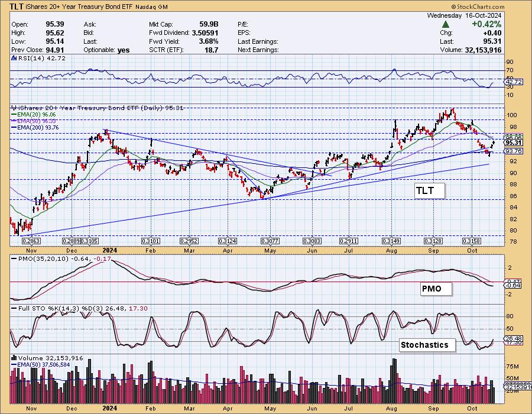The height and width of the screenshot is (414, 532).
Task: Click the 'RSI(14) 42.72' indicator label
Action: point(42,58)
